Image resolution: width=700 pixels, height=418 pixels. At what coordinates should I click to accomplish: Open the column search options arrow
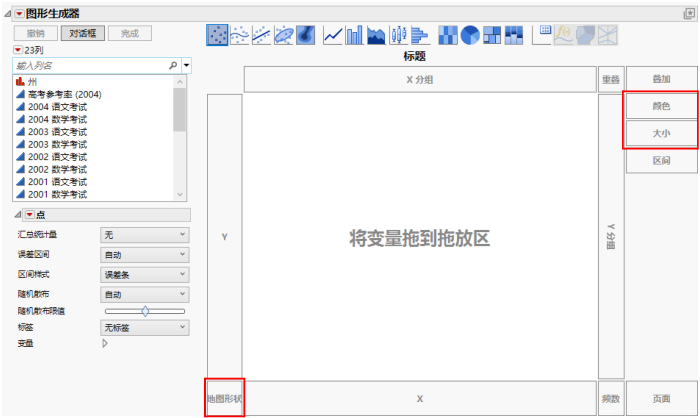(187, 66)
